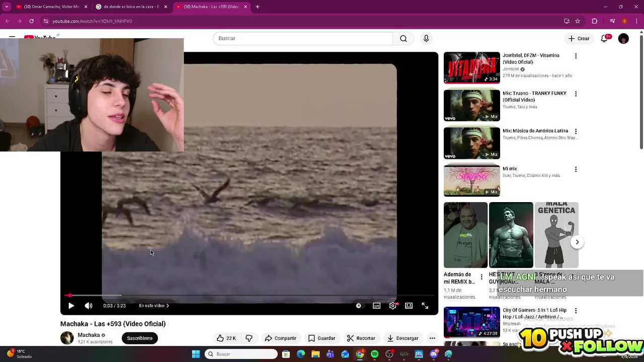The width and height of the screenshot is (644, 362).
Task: Play the Machaka video
Action: pyautogui.click(x=71, y=305)
